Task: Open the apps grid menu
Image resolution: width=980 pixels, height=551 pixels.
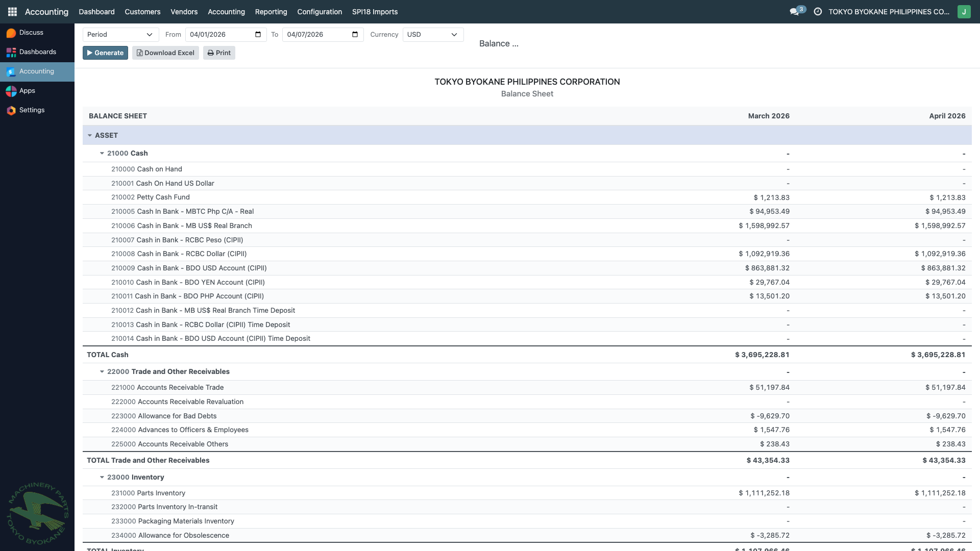Action: (x=12, y=11)
